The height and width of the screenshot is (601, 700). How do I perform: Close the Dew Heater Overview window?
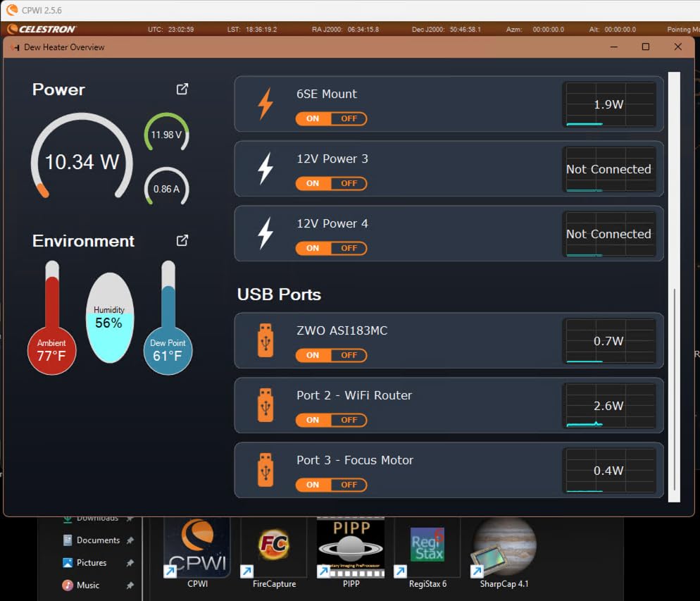pyautogui.click(x=677, y=47)
